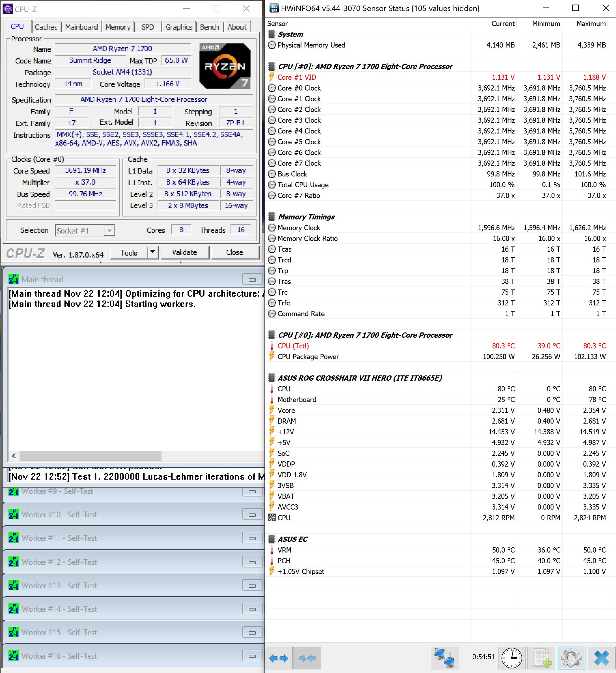This screenshot has height=673, width=616.
Task: Click the HWiNFO logging sheet icon
Action: [x=542, y=658]
